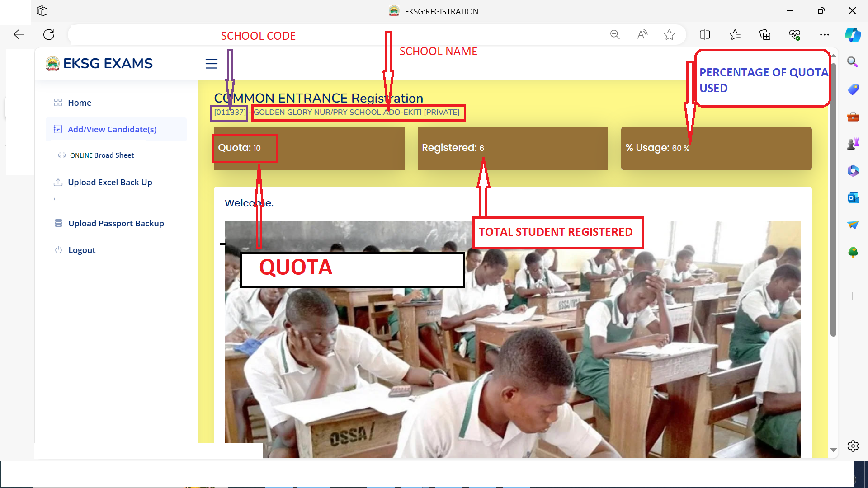Image resolution: width=868 pixels, height=488 pixels.
Task: Open the Copilot sidebar icon
Action: coord(853,34)
